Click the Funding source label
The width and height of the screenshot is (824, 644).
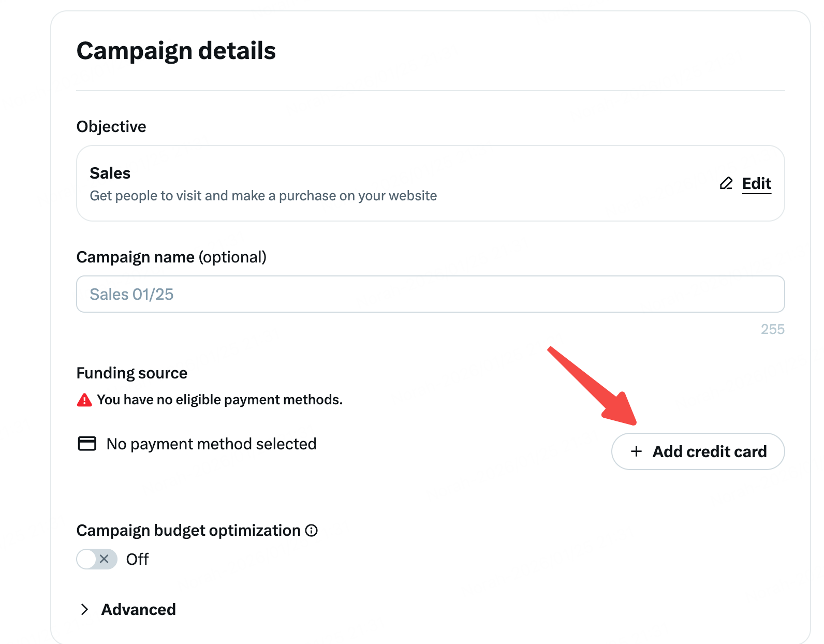pos(132,373)
